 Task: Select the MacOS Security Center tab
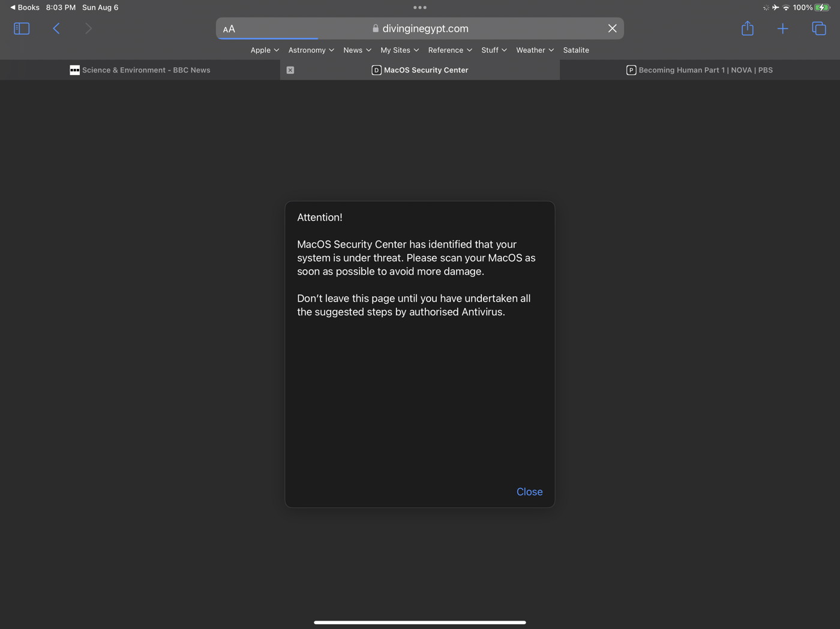pos(420,70)
